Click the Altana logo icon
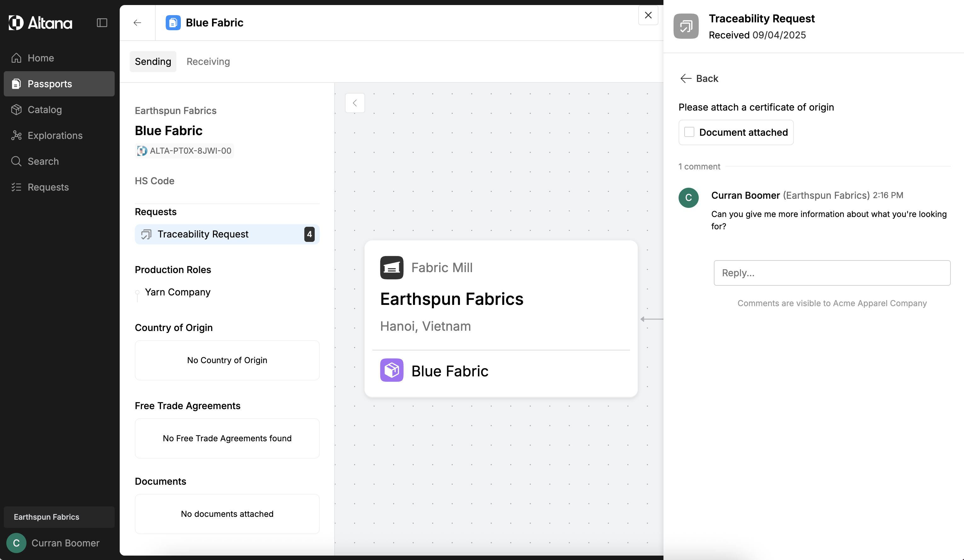Viewport: 964px width, 560px height. (x=16, y=23)
